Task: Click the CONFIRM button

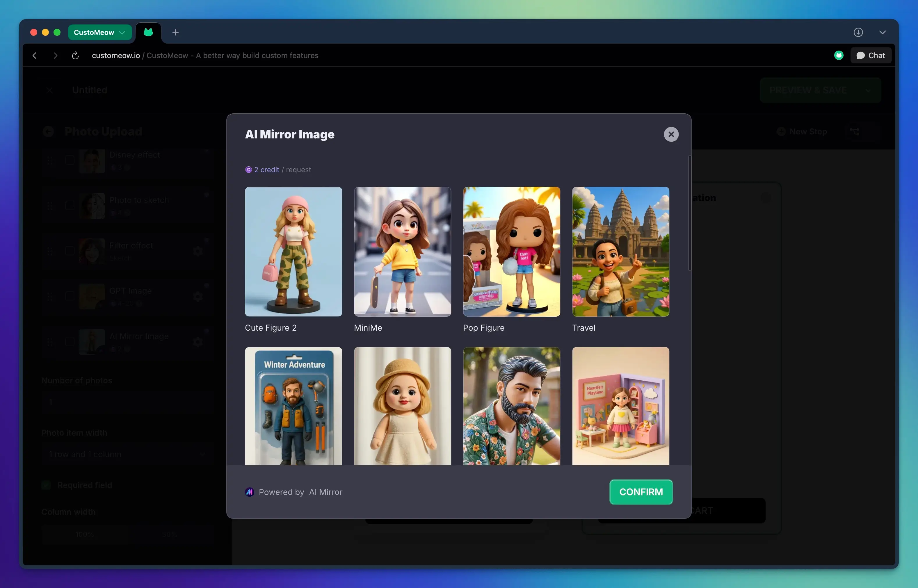Action: (x=641, y=492)
